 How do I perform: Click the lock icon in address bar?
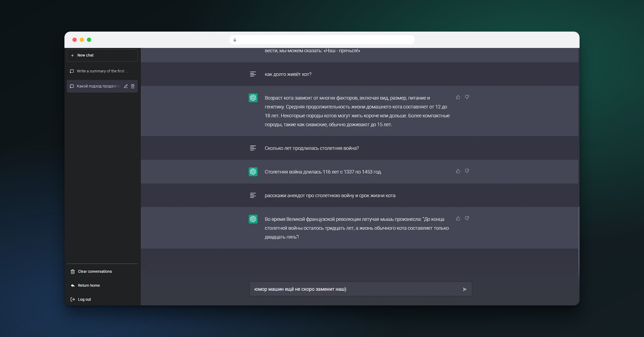pyautogui.click(x=235, y=40)
